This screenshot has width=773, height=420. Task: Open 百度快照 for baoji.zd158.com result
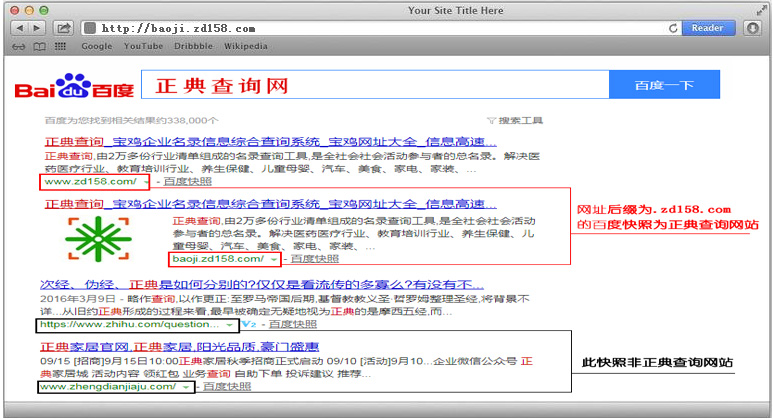315,259
